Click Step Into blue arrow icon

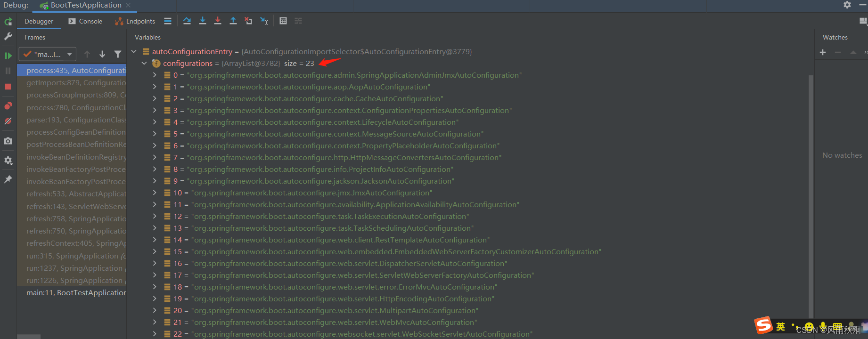coord(203,21)
